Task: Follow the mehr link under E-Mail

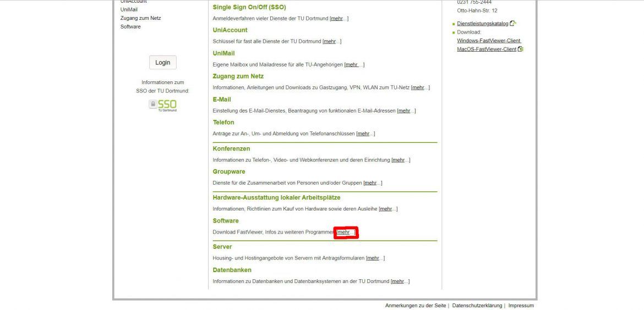Action: pos(404,110)
